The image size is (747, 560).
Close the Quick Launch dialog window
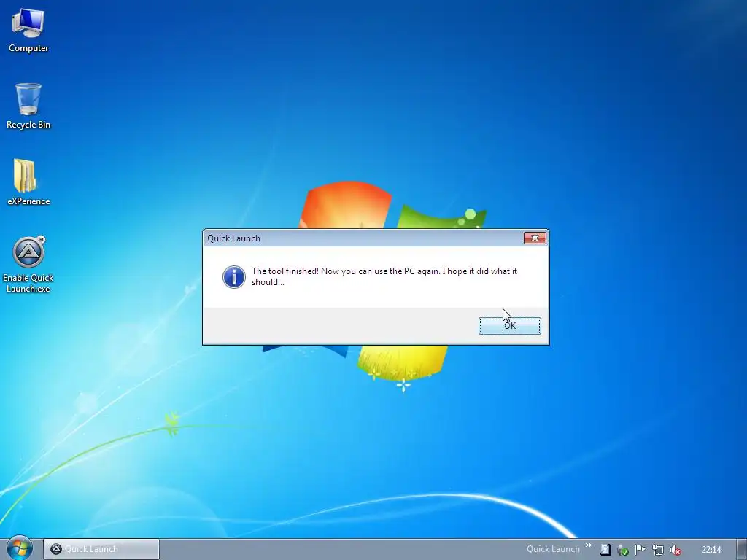[535, 238]
